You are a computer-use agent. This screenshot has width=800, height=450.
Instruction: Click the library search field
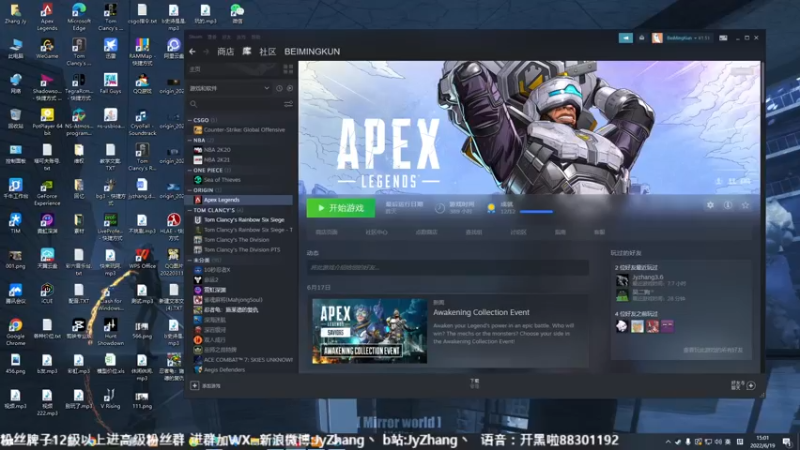tap(234, 104)
